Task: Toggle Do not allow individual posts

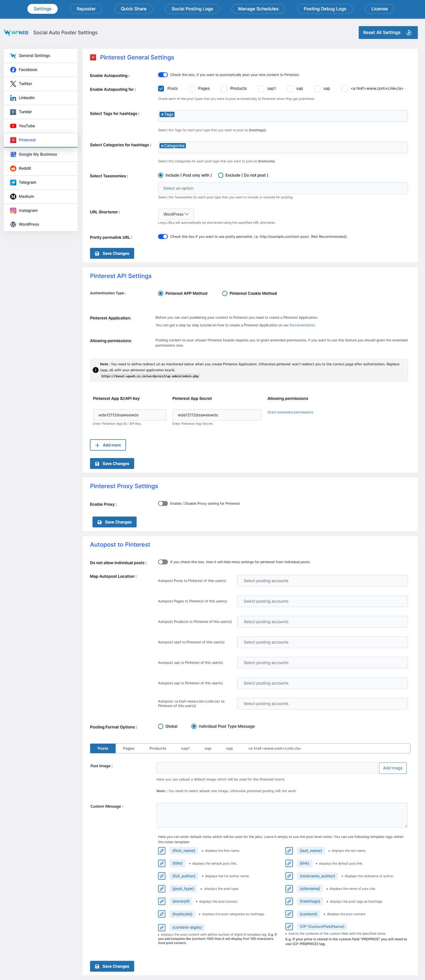Action: click(x=163, y=562)
